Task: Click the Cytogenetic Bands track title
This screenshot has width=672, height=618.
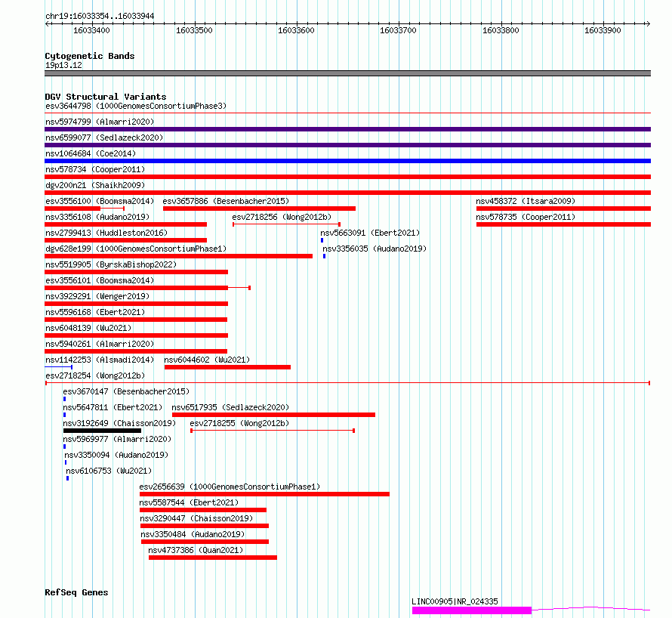Action: click(90, 56)
